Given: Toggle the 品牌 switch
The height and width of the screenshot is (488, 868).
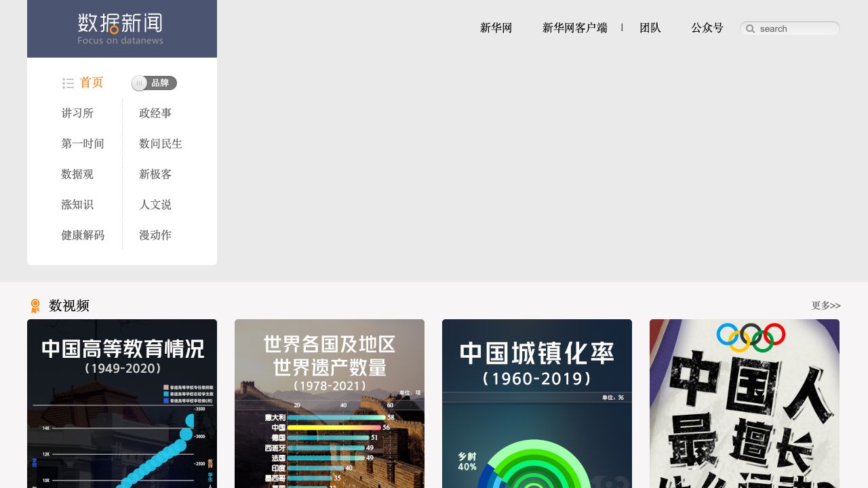Looking at the screenshot, I should [154, 83].
